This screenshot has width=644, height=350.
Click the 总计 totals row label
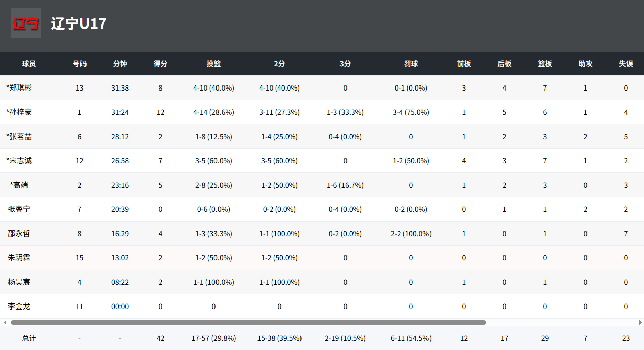click(29, 338)
